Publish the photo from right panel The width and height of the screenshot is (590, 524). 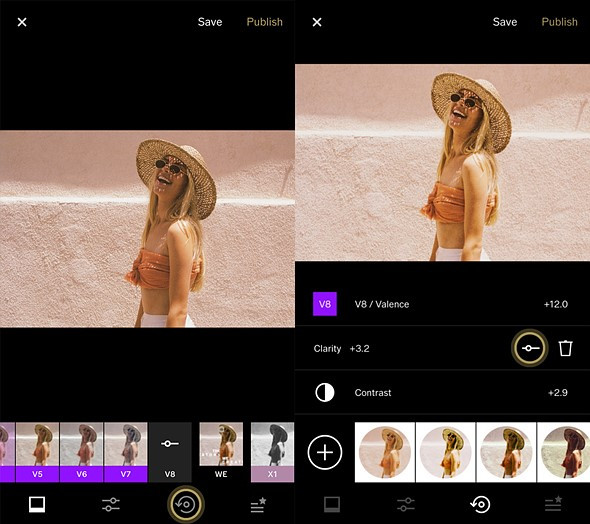pyautogui.click(x=560, y=22)
